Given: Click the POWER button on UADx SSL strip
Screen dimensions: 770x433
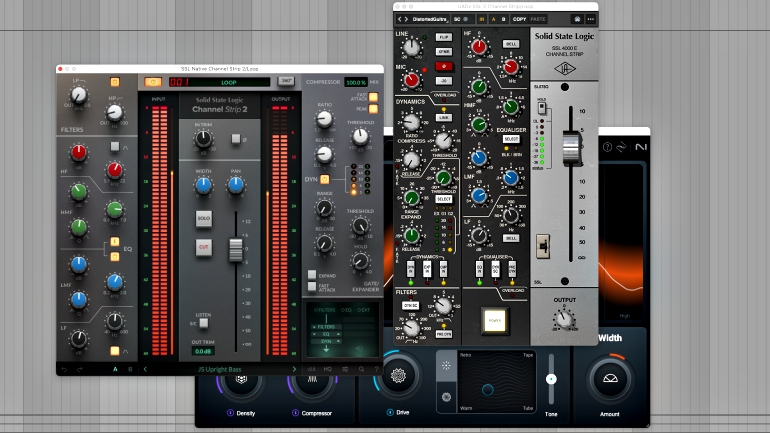Looking at the screenshot, I should (495, 321).
